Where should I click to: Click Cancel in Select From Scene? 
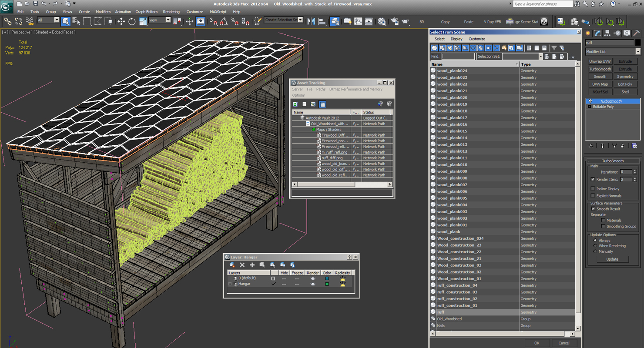coord(564,343)
